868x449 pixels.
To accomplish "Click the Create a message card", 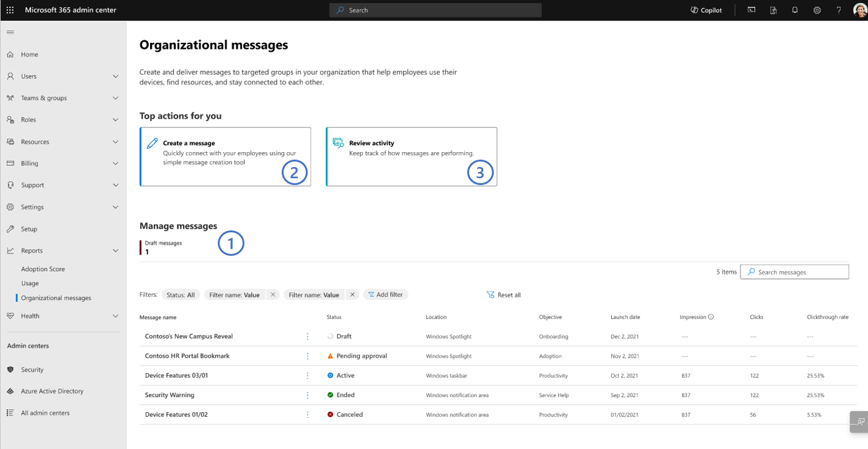I will click(x=225, y=156).
